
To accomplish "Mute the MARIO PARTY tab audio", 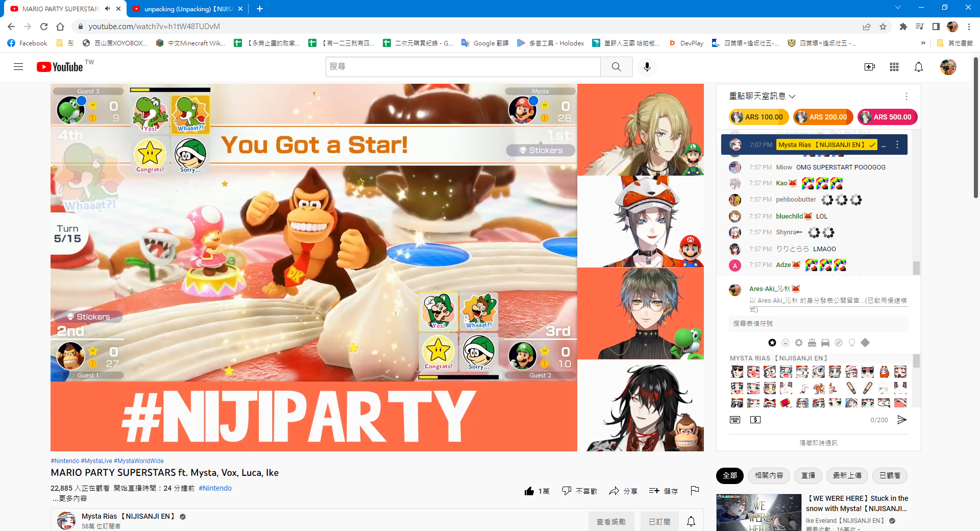I will [107, 9].
